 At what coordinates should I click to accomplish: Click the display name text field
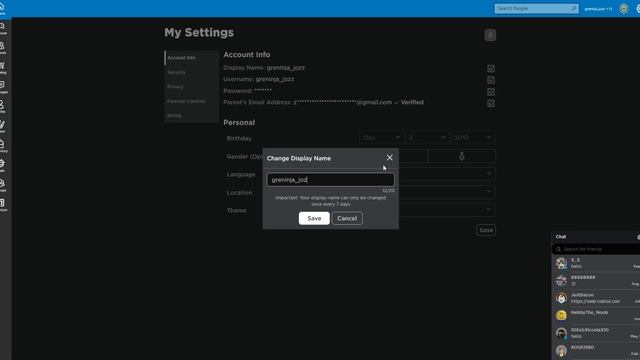click(x=331, y=180)
